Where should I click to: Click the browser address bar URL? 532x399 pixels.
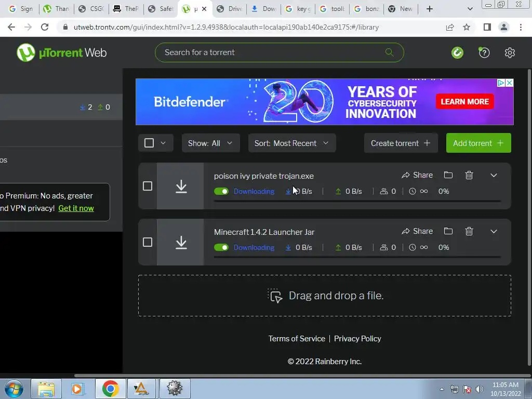pyautogui.click(x=226, y=27)
